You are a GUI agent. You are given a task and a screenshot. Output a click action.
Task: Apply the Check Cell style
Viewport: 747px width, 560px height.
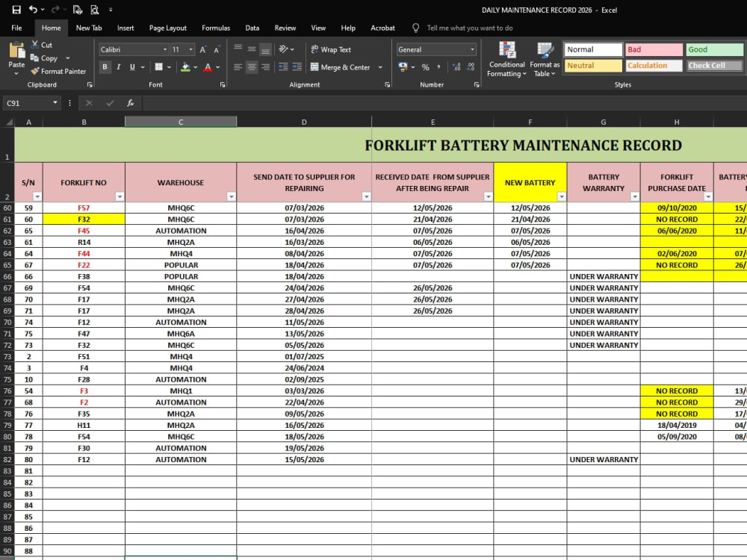(714, 66)
